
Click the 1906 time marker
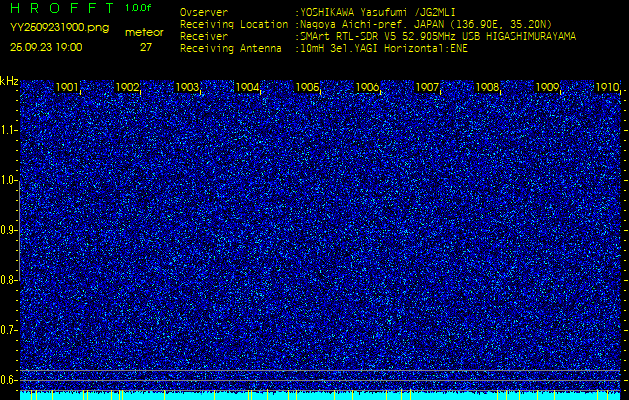coord(367,87)
